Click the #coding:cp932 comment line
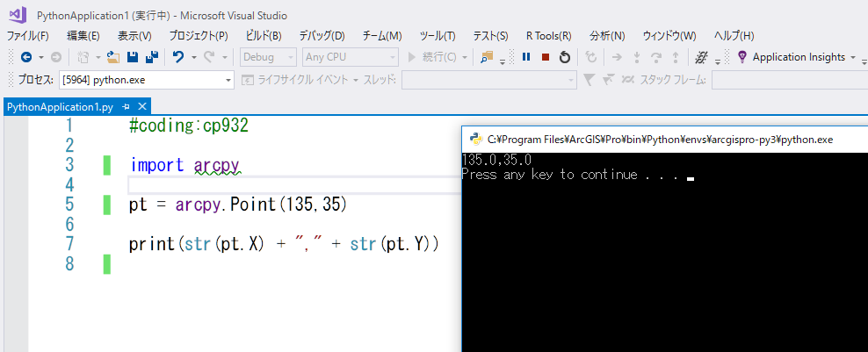This screenshot has width=868, height=352. pos(189,126)
